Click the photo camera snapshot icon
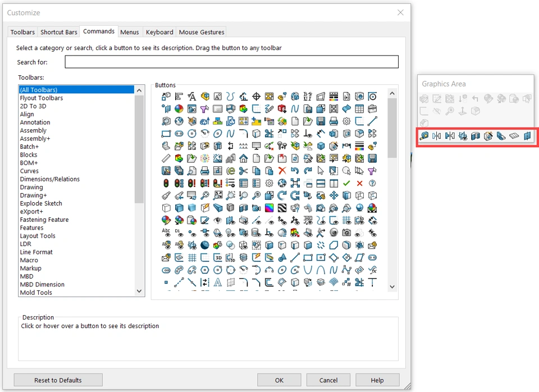 [x=346, y=233]
